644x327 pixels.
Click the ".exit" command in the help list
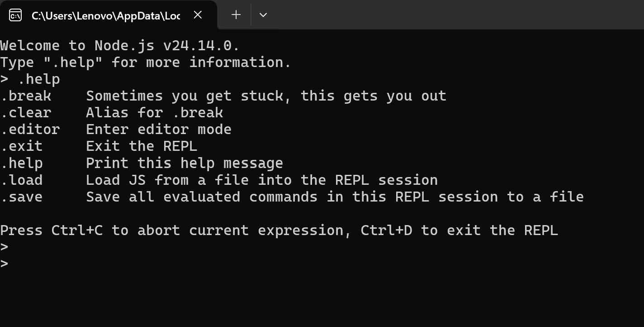[22, 146]
